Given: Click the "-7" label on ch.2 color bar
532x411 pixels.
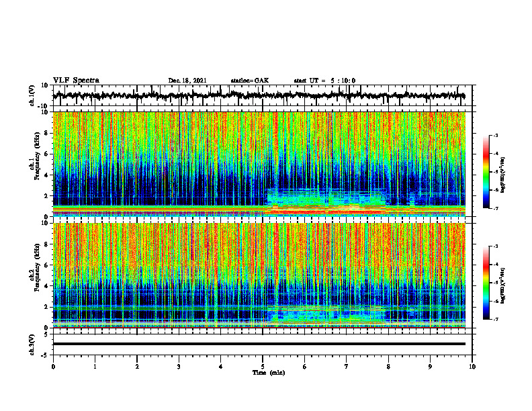Looking at the screenshot, I should point(495,319).
